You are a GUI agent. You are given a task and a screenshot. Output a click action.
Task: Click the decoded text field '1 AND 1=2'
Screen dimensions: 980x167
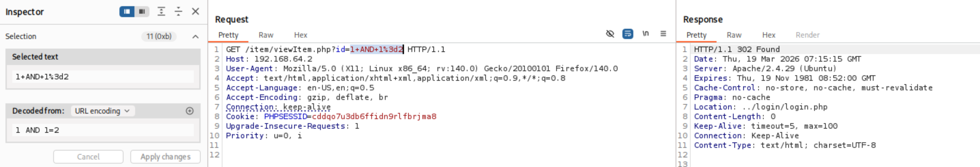tap(103, 130)
